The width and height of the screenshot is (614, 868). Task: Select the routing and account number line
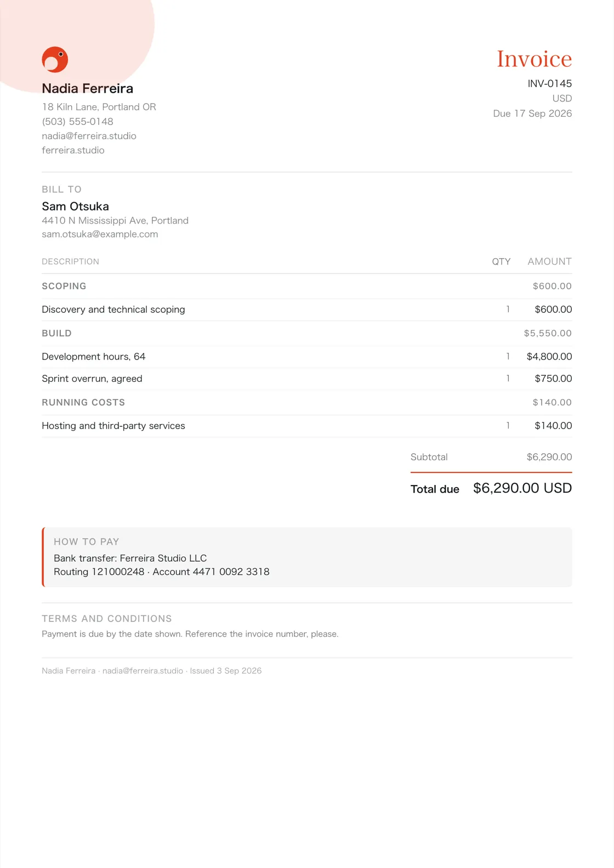(161, 572)
